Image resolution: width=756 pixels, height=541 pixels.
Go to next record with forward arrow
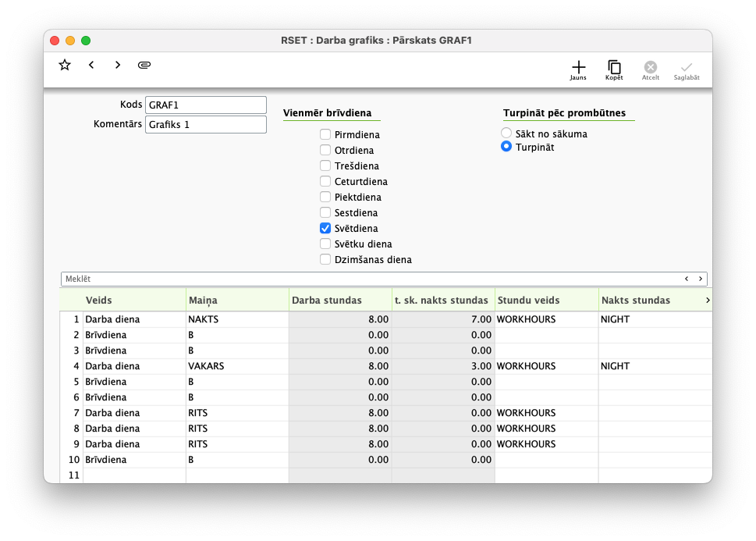(x=118, y=65)
